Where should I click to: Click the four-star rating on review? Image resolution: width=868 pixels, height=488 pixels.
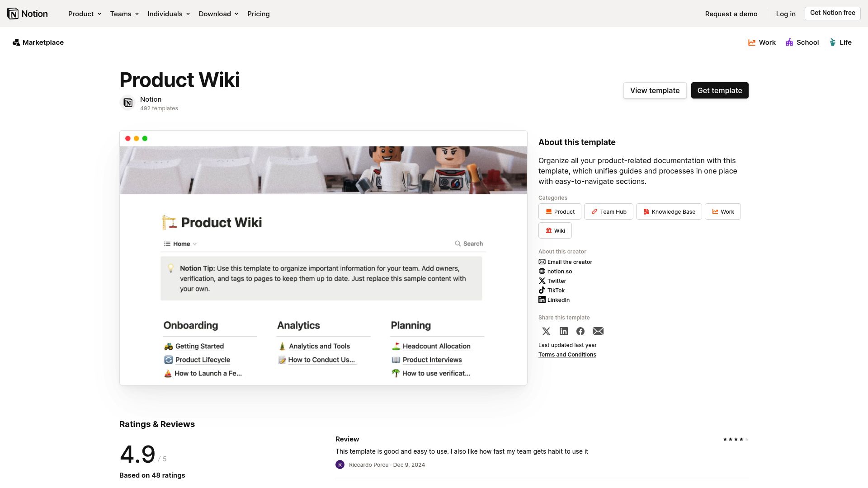point(736,440)
